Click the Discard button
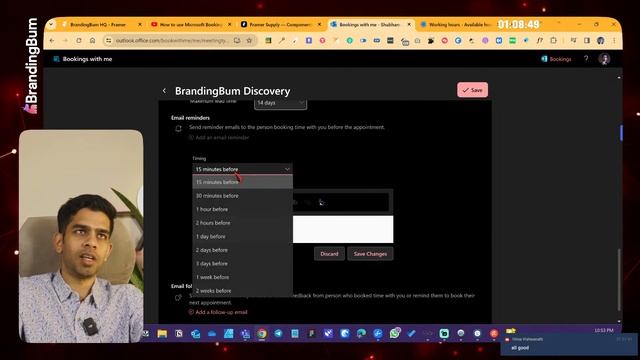 click(x=329, y=254)
